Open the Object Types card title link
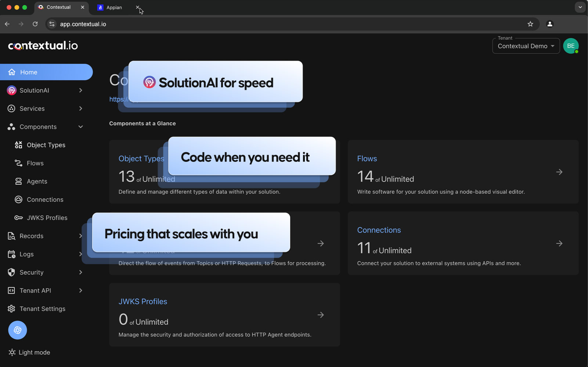588x367 pixels. pos(141,158)
